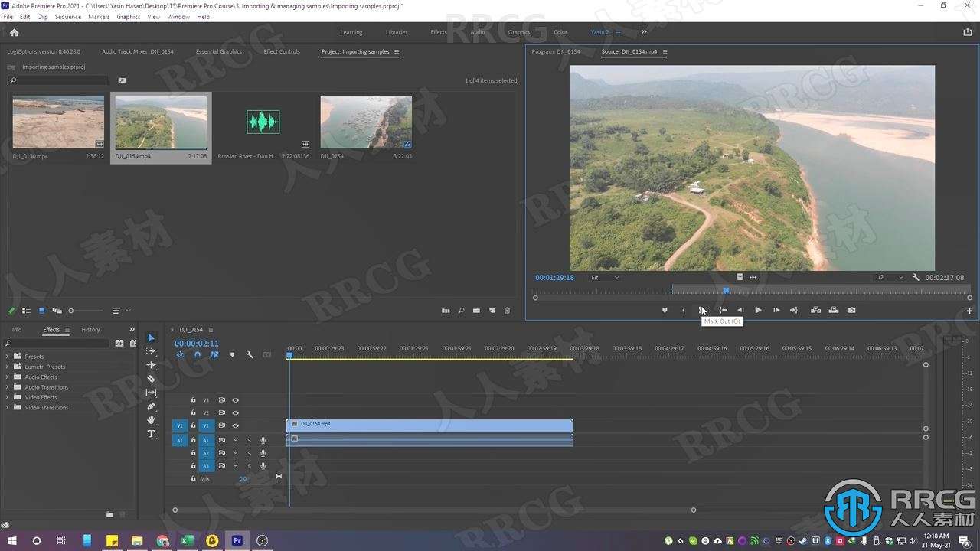Image resolution: width=980 pixels, height=551 pixels.
Task: Click Add Marker in the Source monitor
Action: [x=665, y=310]
